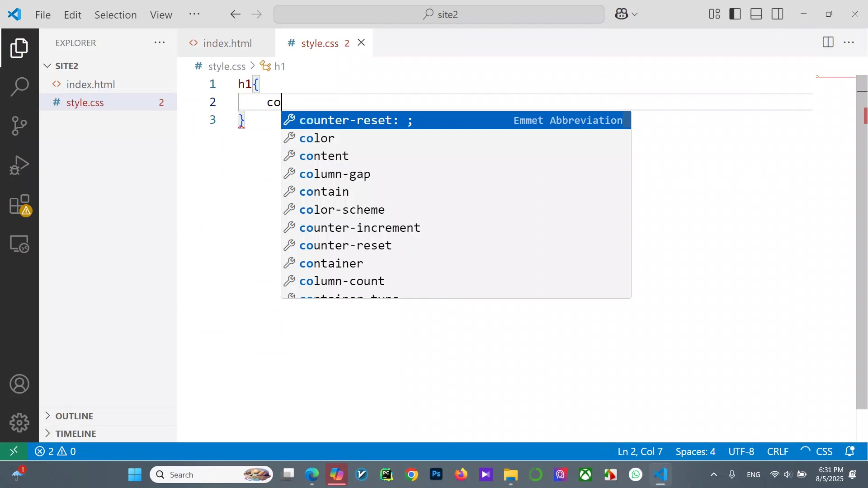Open the Selection menu
Viewport: 868px width, 488px height.
pyautogui.click(x=115, y=14)
